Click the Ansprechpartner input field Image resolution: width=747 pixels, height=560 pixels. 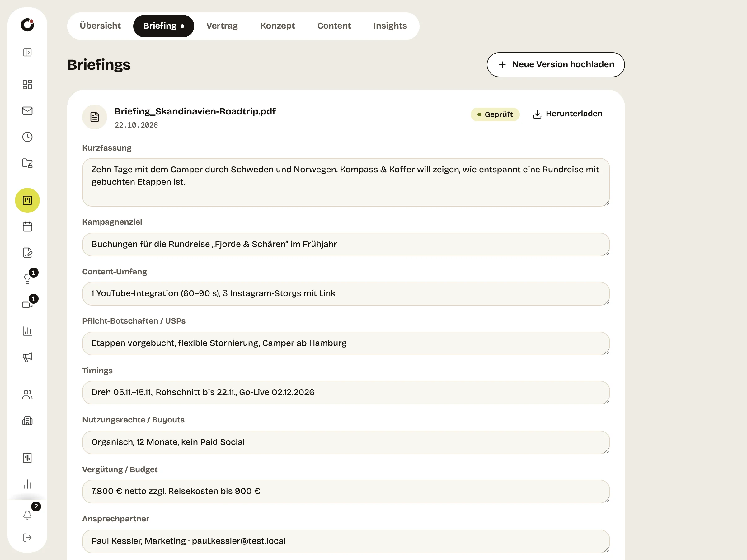[x=346, y=541]
